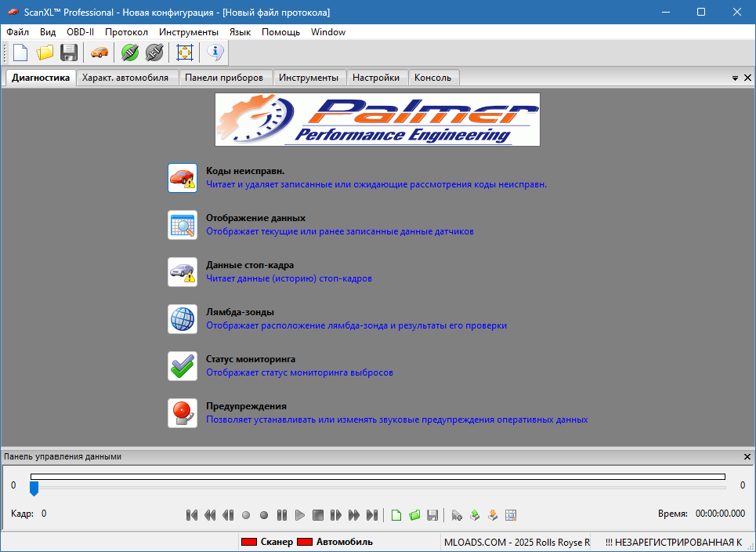Disconnect using the gray connector icon
This screenshot has height=552, width=756.
pos(154,52)
